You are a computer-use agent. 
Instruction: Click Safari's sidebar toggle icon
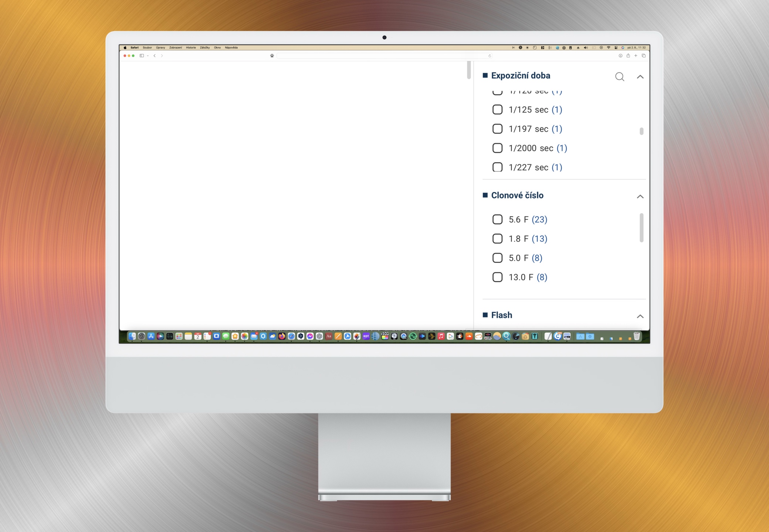coord(142,56)
